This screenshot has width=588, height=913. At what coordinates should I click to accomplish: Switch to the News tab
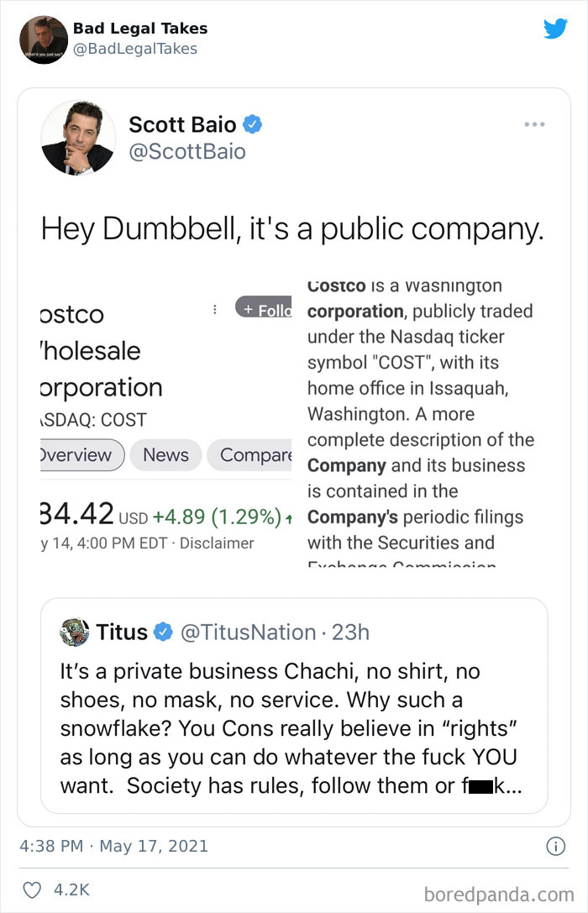coord(165,454)
